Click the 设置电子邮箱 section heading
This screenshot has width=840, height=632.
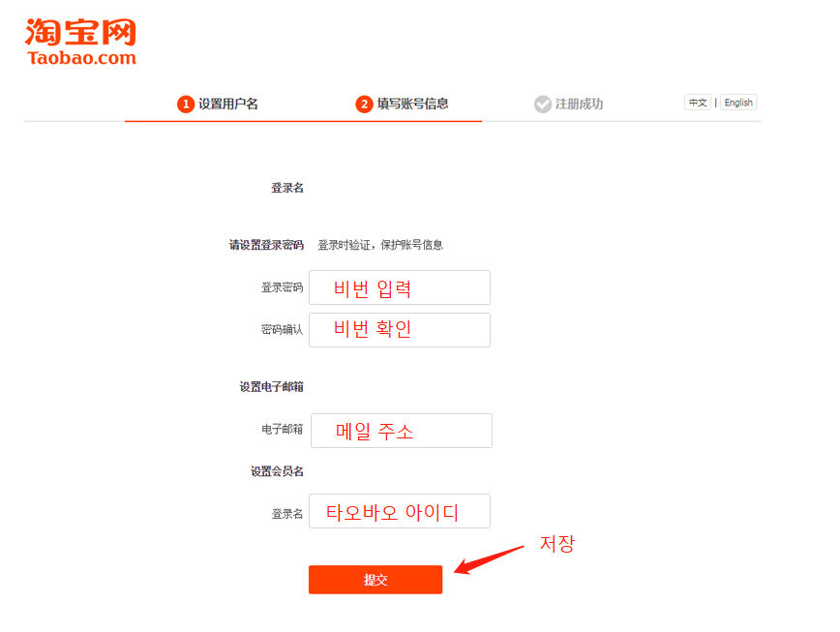pyautogui.click(x=271, y=387)
